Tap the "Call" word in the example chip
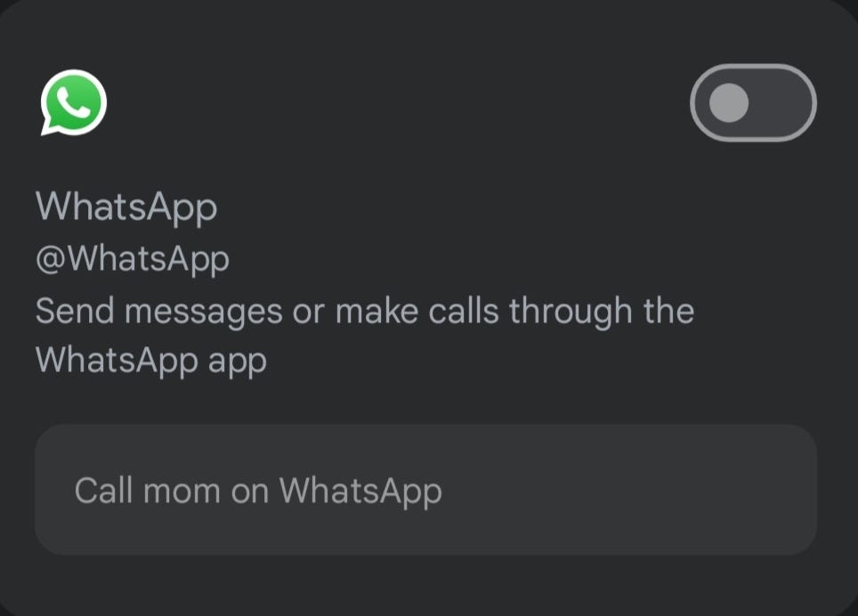The height and width of the screenshot is (616, 858). [x=103, y=490]
